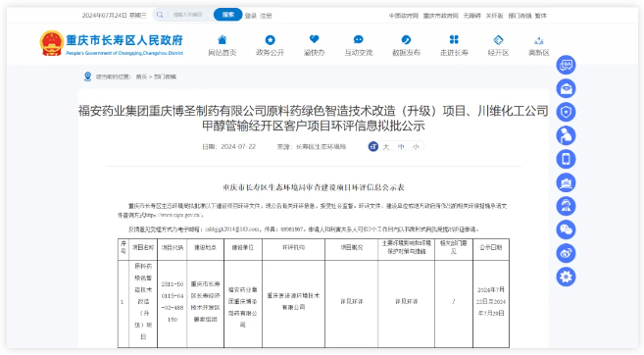The width and height of the screenshot is (644, 355).
Task: Set font size to 小 (small)
Action: point(416,147)
